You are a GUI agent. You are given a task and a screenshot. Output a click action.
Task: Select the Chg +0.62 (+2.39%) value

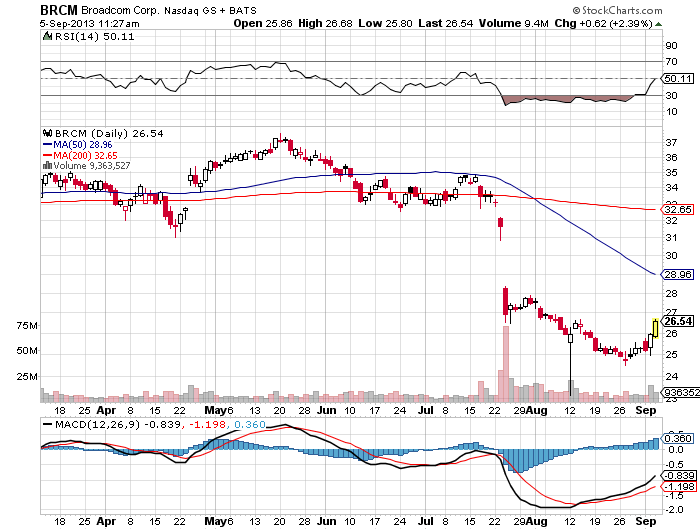[604, 23]
